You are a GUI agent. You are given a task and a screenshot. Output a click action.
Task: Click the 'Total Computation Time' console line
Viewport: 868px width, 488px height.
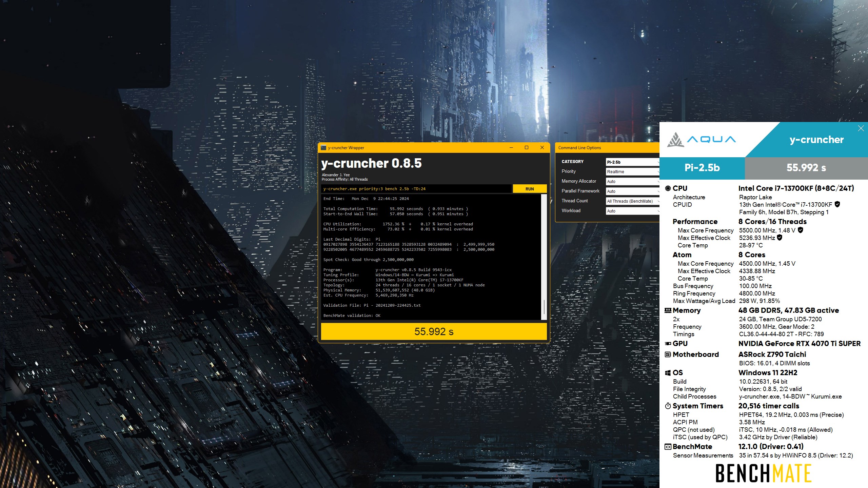(x=396, y=209)
